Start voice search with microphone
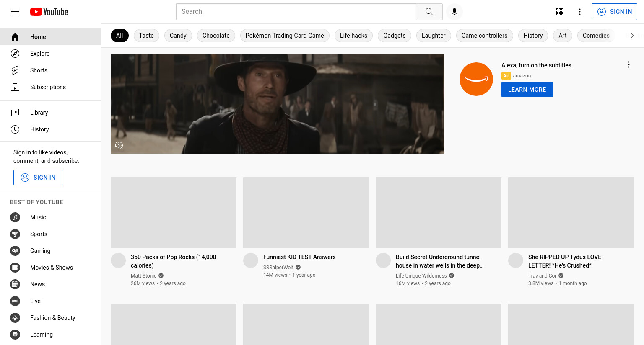644x345 pixels. click(x=454, y=12)
